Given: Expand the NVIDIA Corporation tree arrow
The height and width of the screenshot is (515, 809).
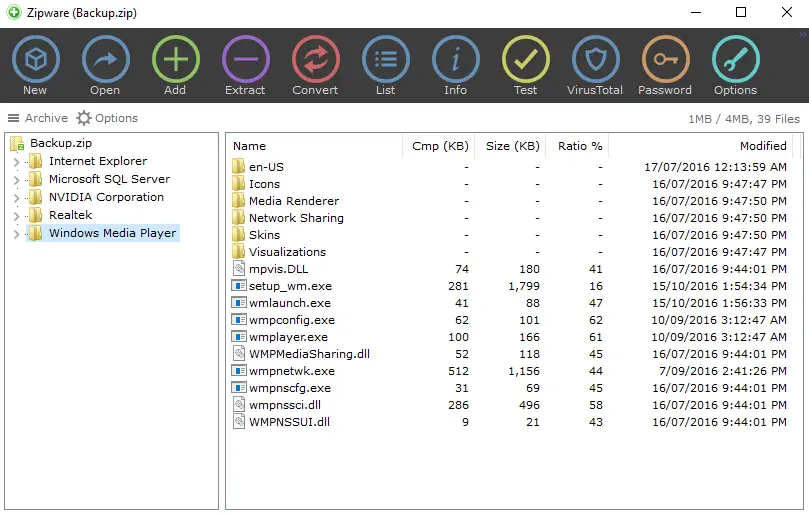Looking at the screenshot, I should pos(15,198).
